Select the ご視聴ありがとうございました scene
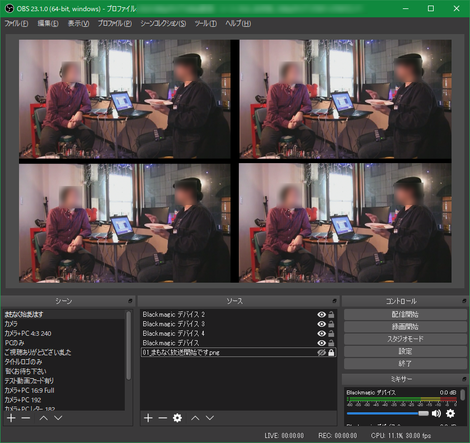 64,352
